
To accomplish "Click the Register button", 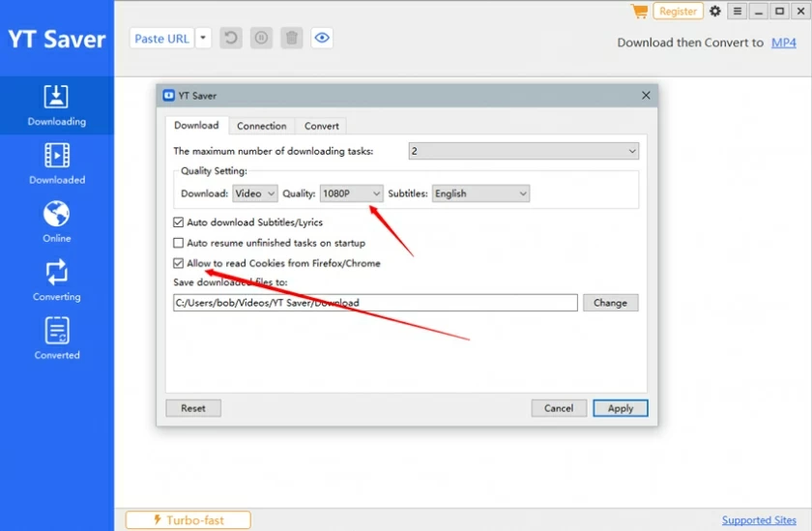I will pos(678,11).
